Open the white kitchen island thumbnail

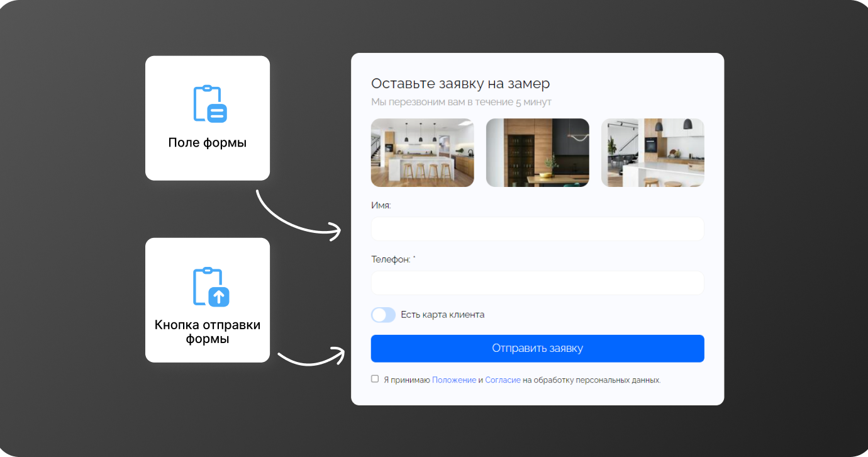[422, 153]
